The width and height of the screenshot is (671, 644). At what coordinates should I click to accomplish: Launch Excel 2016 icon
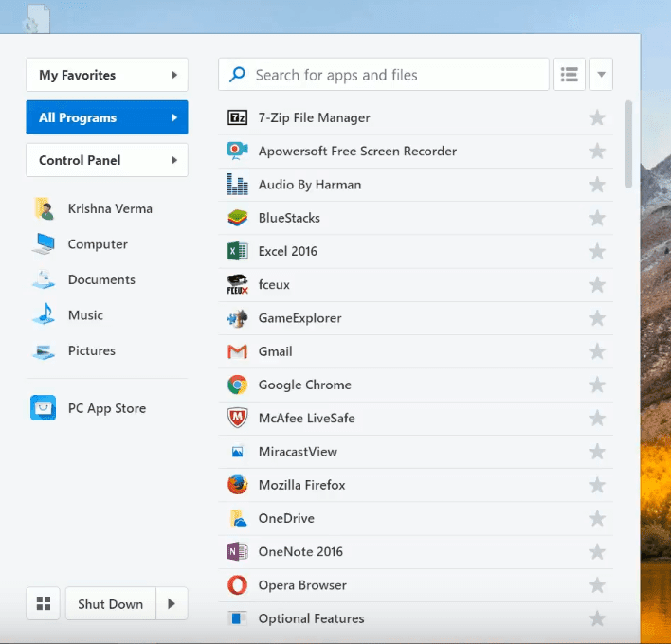pos(237,251)
